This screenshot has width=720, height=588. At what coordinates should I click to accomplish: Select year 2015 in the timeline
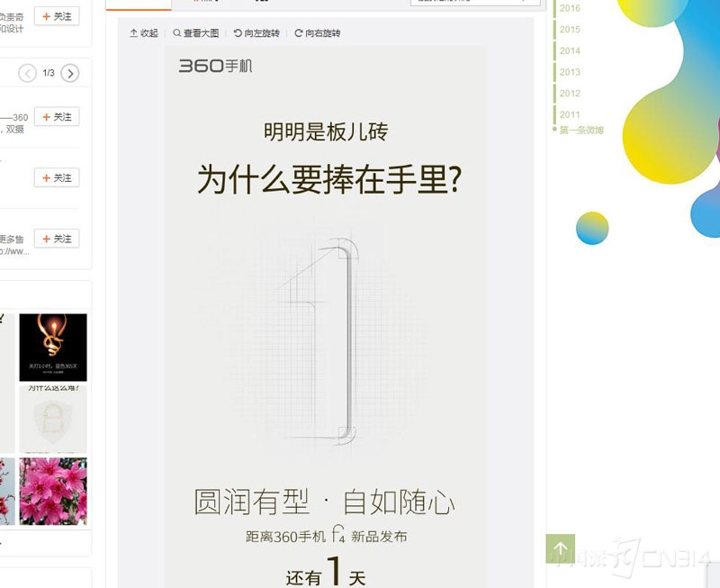[x=570, y=30]
